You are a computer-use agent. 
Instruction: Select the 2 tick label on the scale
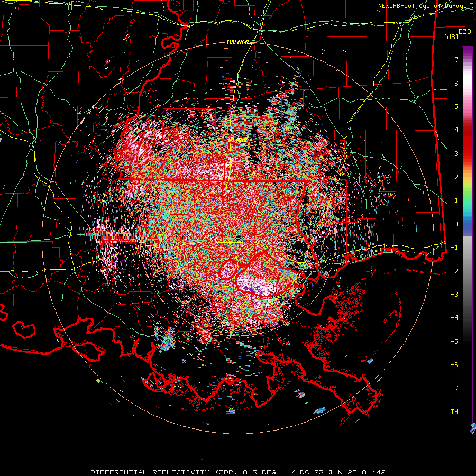[456, 177]
